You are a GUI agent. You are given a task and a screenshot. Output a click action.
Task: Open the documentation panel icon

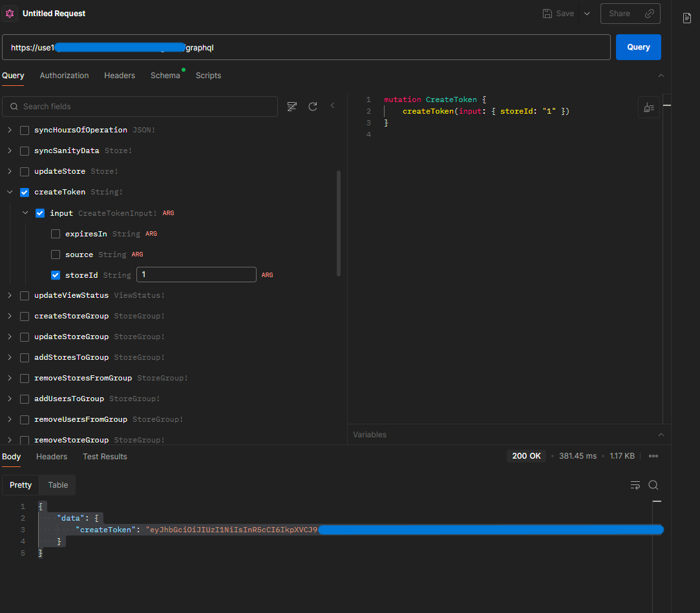click(x=687, y=18)
